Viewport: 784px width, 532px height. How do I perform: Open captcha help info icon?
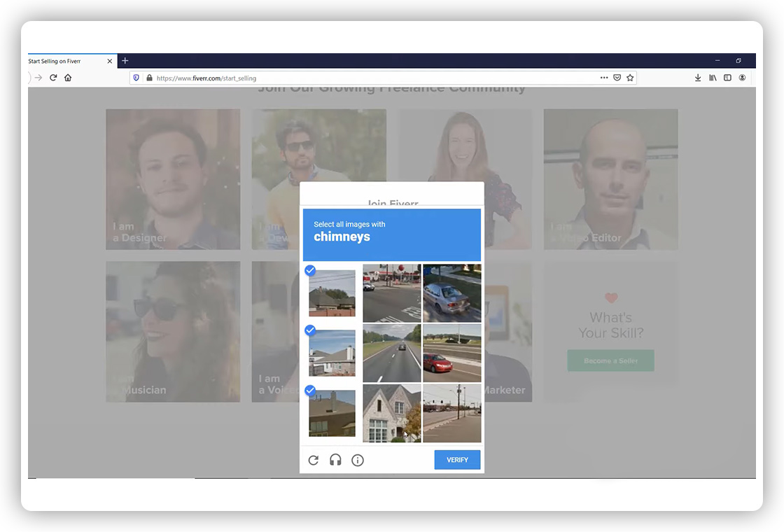tap(358, 460)
